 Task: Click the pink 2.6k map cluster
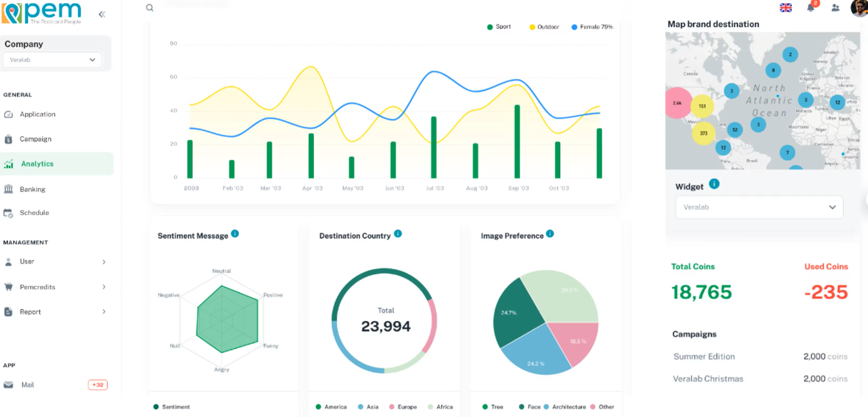click(677, 103)
